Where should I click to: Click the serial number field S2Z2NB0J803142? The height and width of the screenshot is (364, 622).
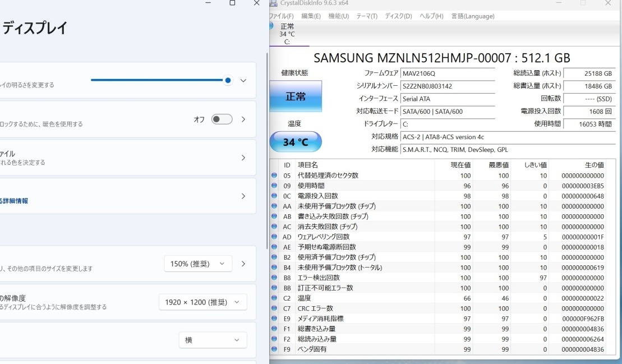[x=448, y=86]
